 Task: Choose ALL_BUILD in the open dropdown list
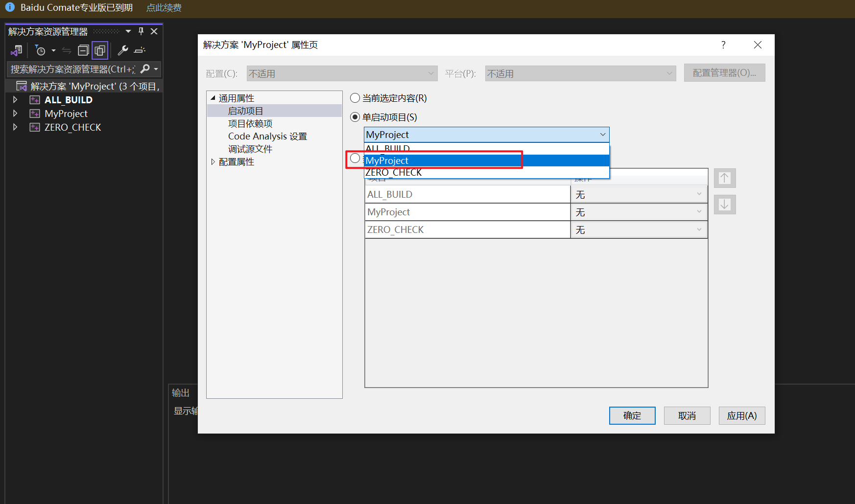[487, 149]
